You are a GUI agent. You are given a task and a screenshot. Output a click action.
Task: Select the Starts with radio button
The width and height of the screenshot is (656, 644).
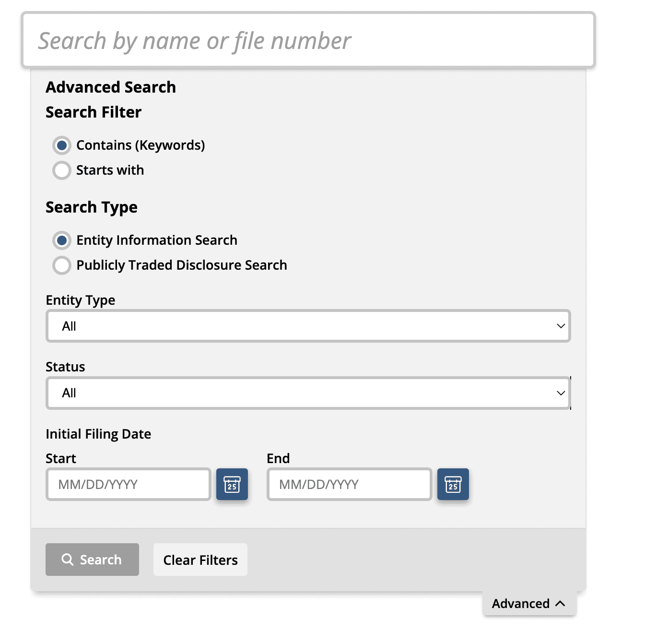[x=62, y=170]
